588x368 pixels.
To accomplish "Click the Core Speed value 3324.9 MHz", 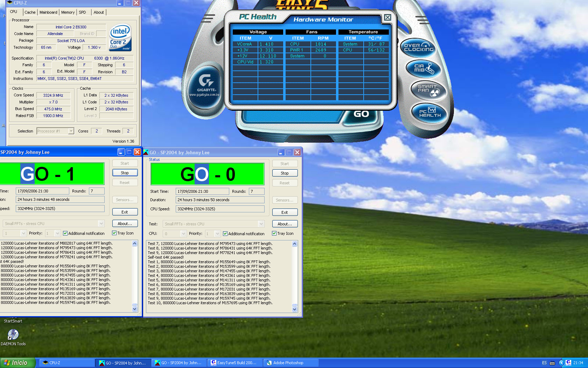I will tap(54, 95).
